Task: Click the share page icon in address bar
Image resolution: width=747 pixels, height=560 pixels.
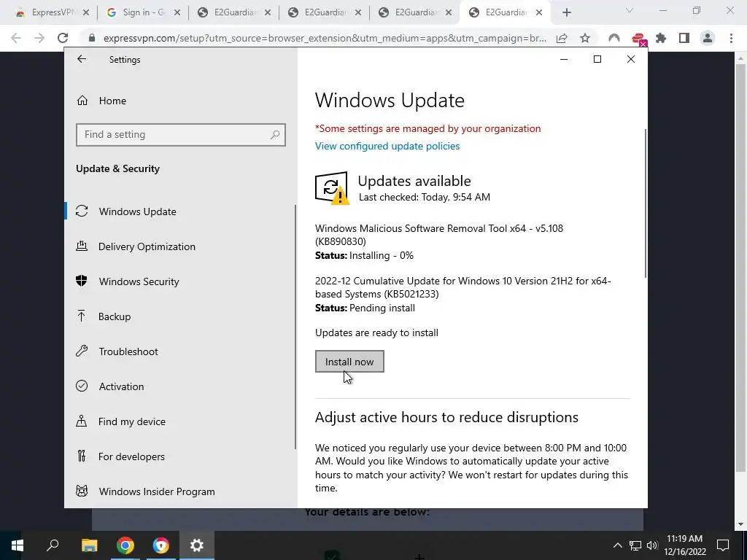Action: click(x=562, y=38)
